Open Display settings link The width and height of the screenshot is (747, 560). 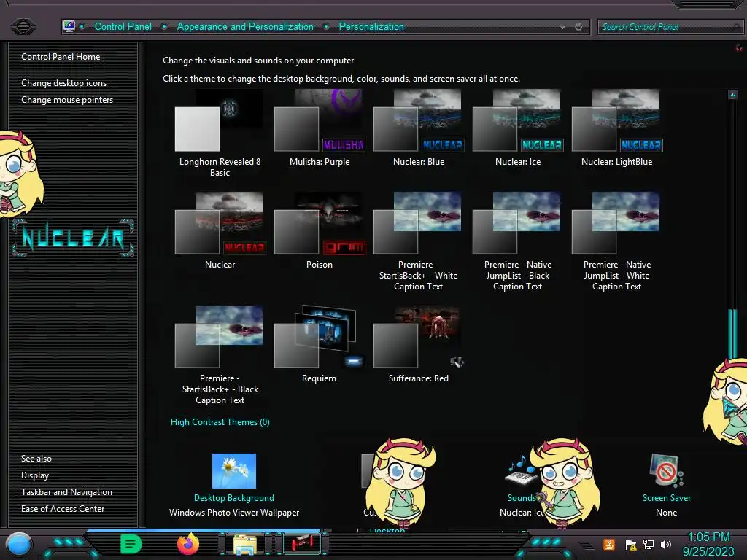(35, 475)
